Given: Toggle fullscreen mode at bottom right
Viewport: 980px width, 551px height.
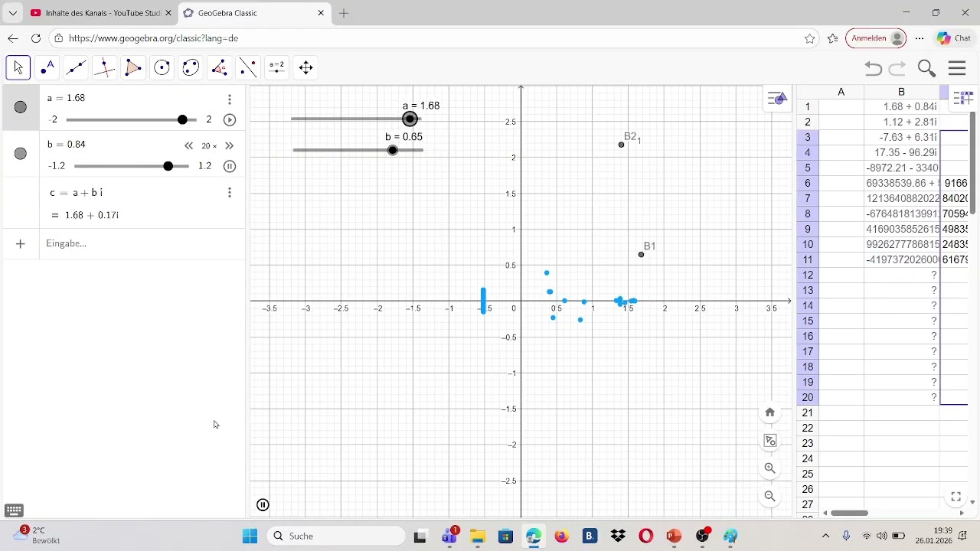Looking at the screenshot, I should tap(956, 497).
